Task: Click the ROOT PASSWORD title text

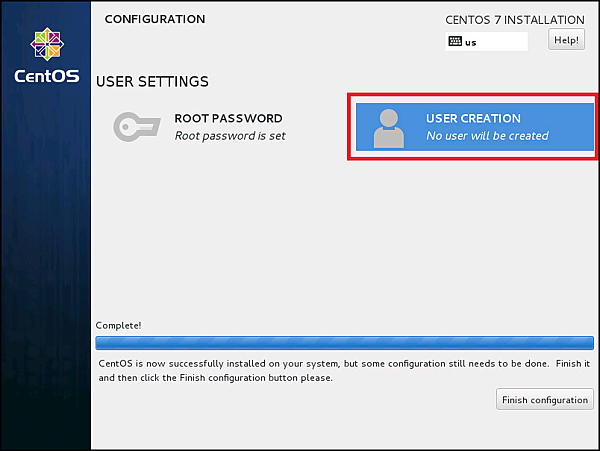Action: click(x=228, y=118)
